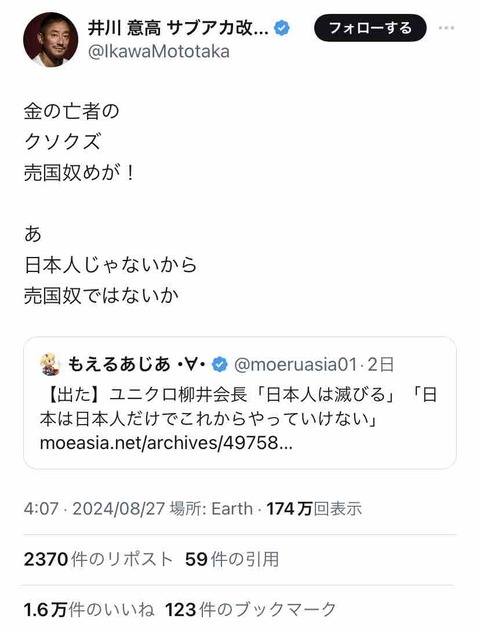Open the three-dot more options menu
480x630 pixels.
[x=446, y=28]
